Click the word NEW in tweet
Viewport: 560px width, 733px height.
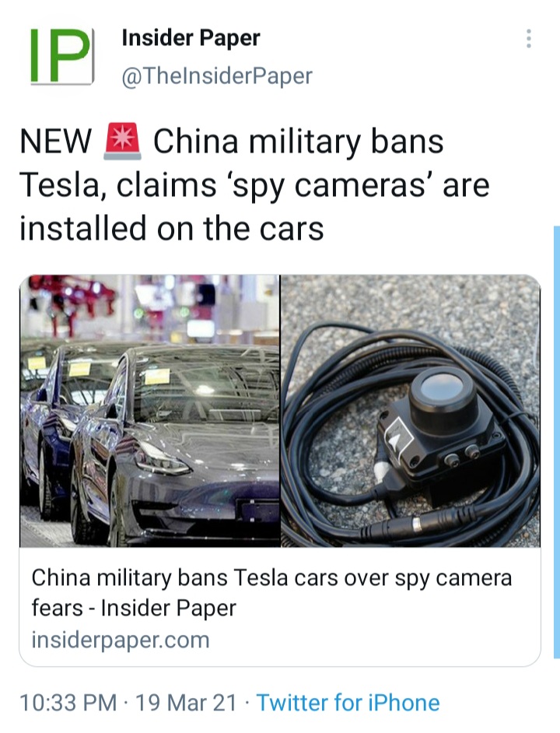pos(56,141)
